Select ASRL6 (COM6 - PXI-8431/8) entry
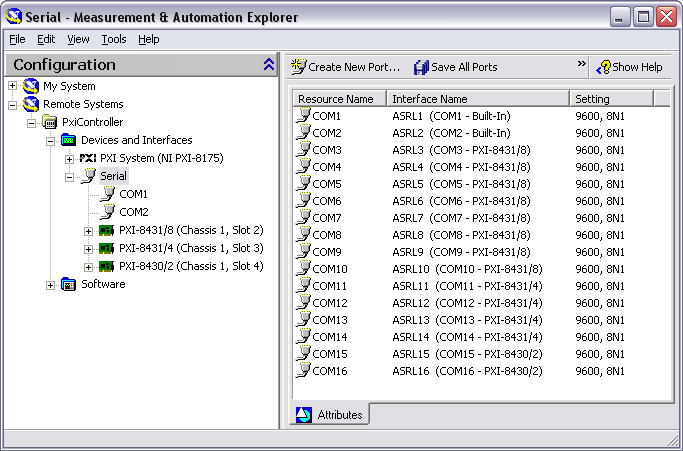683x451 pixels. [x=461, y=201]
